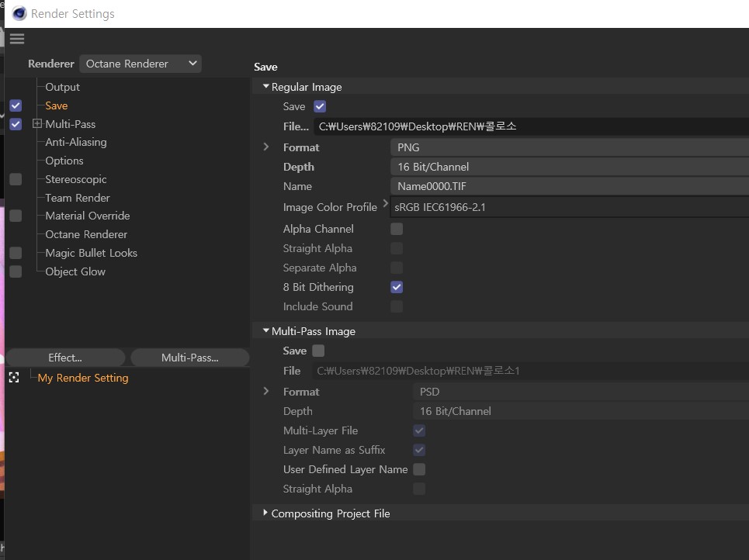This screenshot has height=560, width=749.
Task: Click the sRGB IEC61966-2.1 profile field
Action: click(x=570, y=207)
